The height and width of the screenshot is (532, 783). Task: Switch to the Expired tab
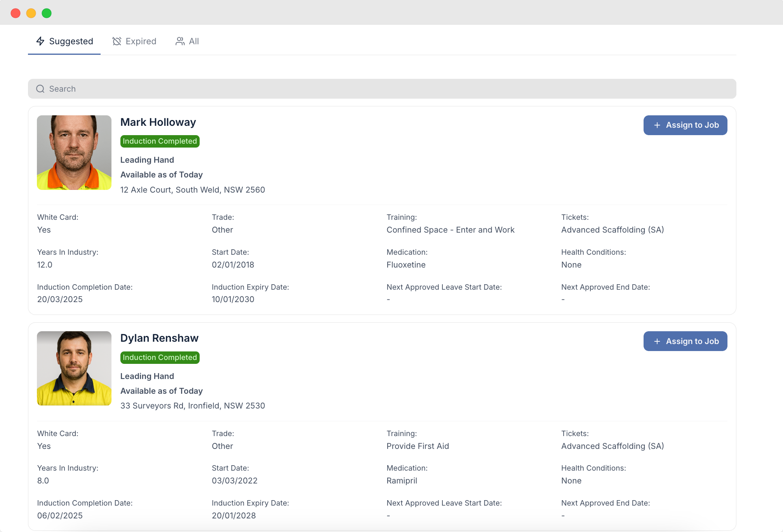[x=134, y=41]
